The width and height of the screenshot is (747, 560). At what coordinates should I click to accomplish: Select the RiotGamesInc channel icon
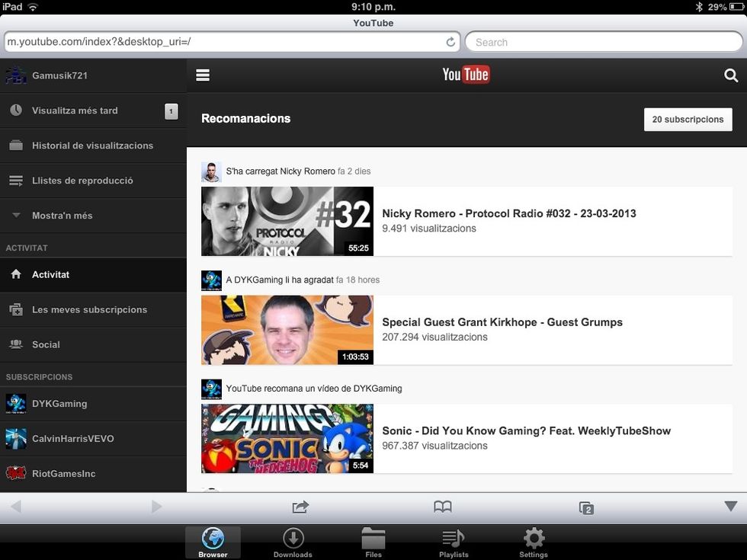tap(17, 473)
